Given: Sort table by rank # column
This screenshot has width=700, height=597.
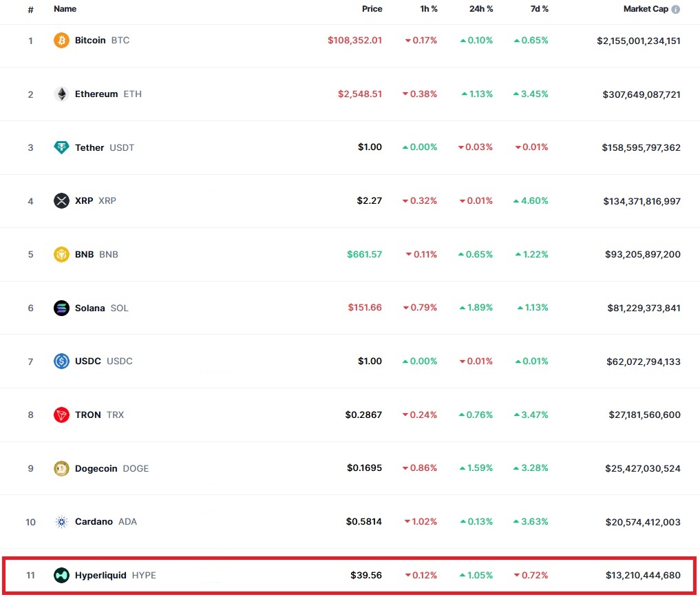Looking at the screenshot, I should [30, 10].
